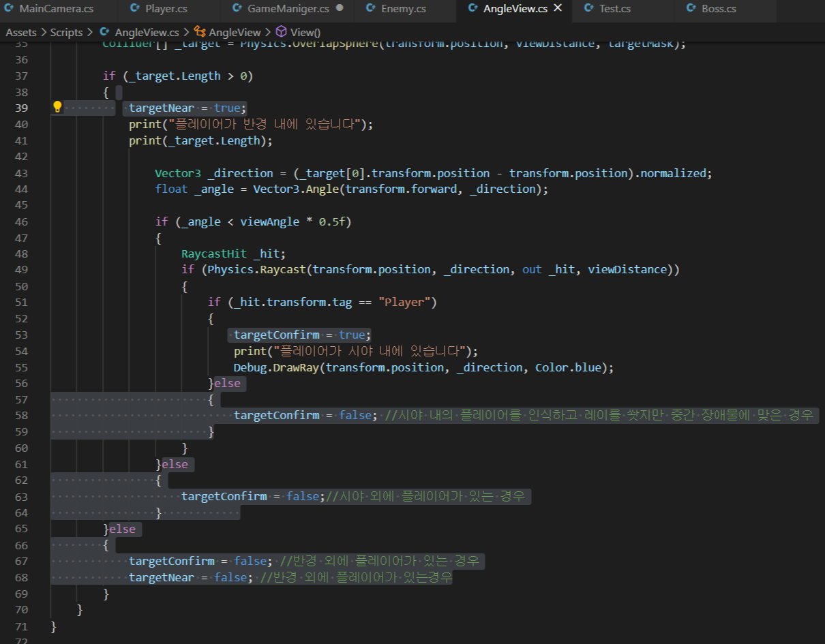Screen dimensions: 825x644
Task: Click the C# file icon in breadcrumb
Action: (104, 32)
